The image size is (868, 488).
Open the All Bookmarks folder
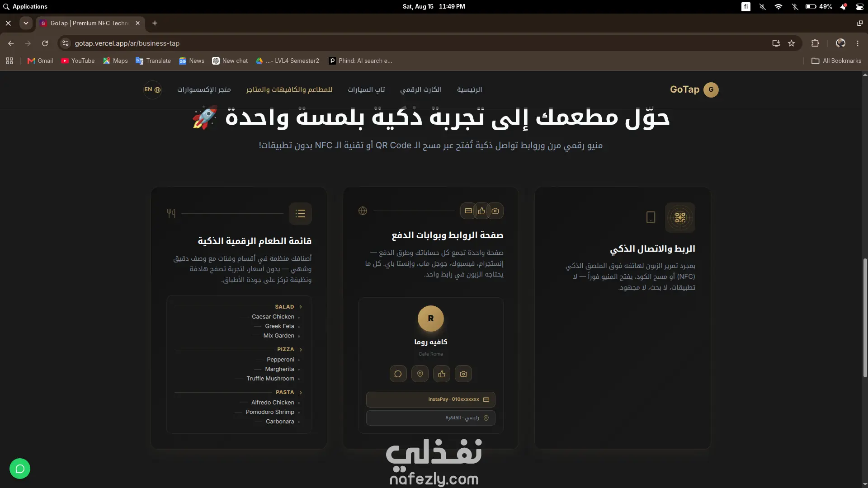(x=836, y=61)
